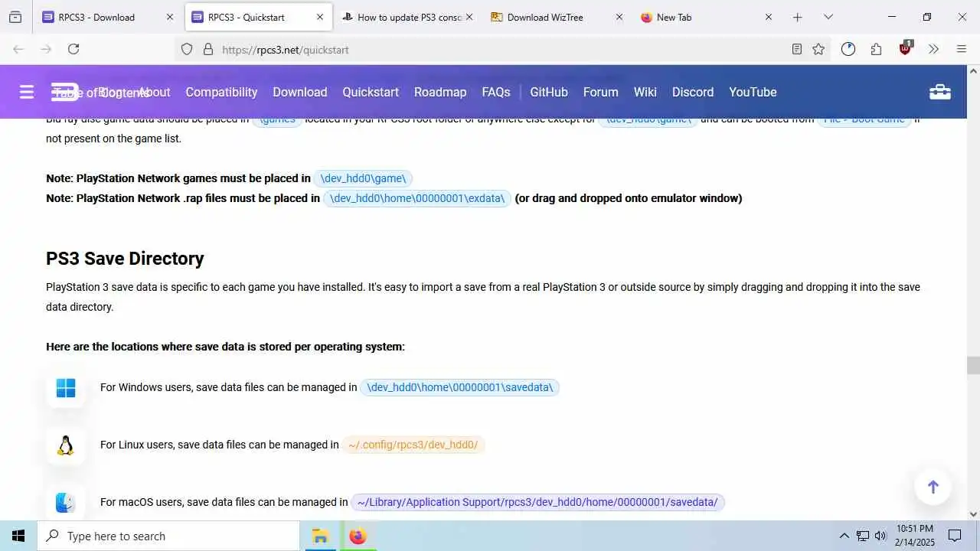The height and width of the screenshot is (551, 980).
Task: Reload the current page
Action: click(x=73, y=49)
